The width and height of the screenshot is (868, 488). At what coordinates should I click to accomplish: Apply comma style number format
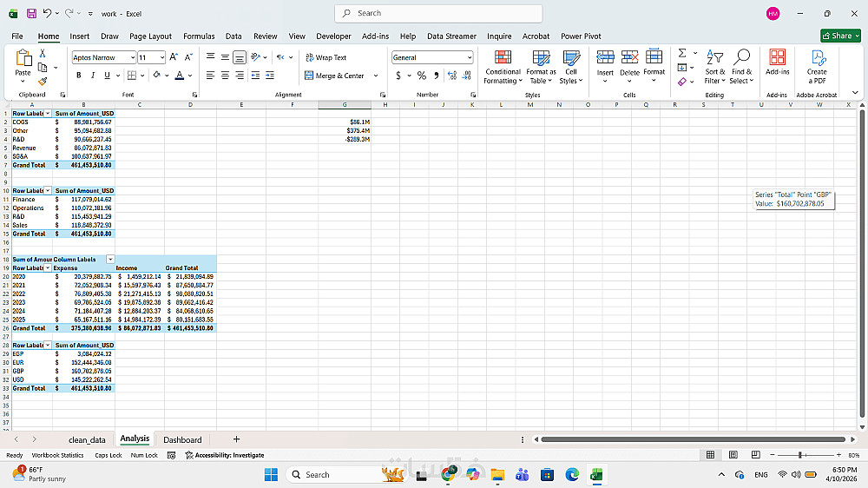[437, 76]
